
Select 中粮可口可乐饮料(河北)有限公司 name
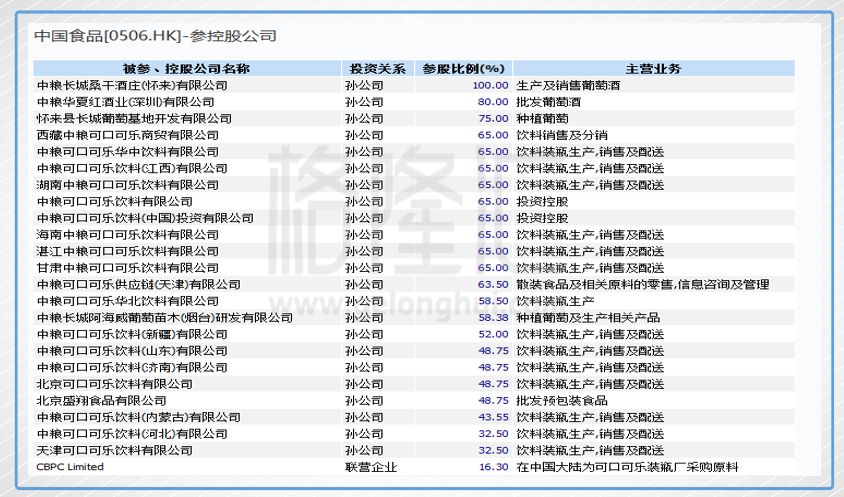tap(132, 434)
